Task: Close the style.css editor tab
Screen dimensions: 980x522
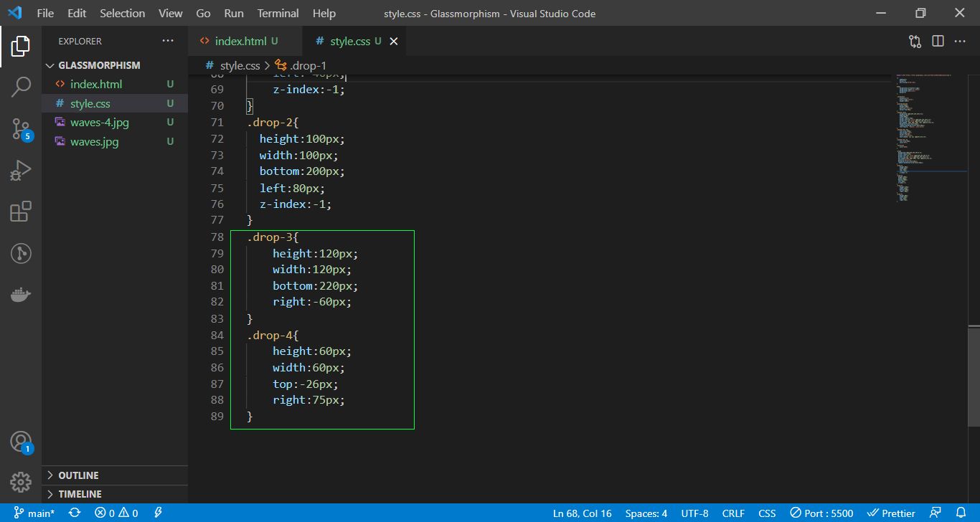Action: pyautogui.click(x=393, y=42)
